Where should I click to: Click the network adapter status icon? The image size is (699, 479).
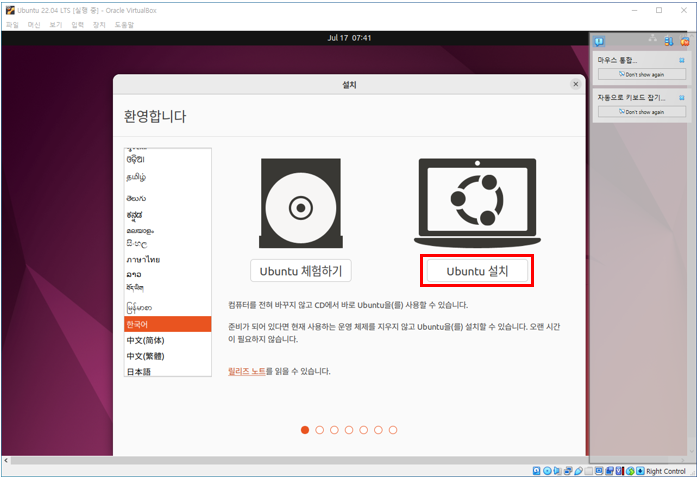[568, 471]
